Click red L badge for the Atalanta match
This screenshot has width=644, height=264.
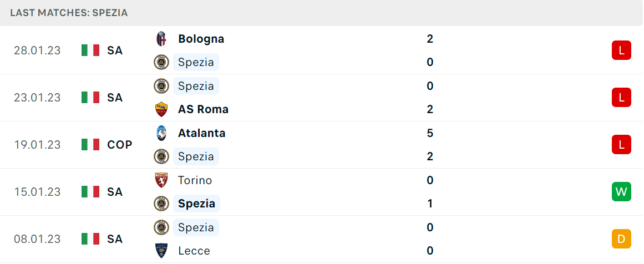click(621, 145)
